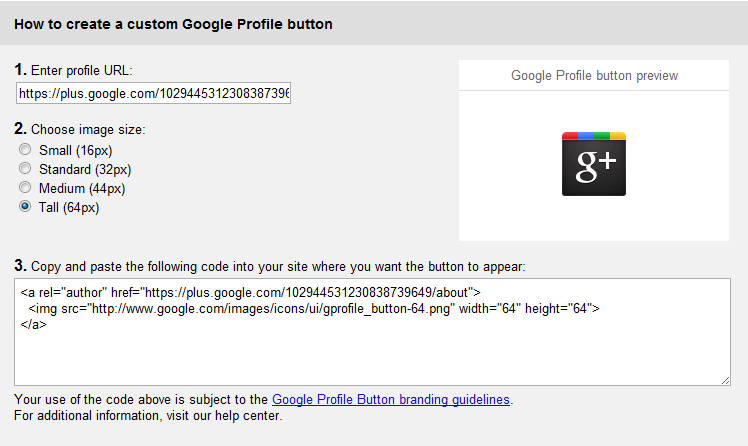Click the textarea resize grip corner
This screenshot has width=748, height=446.
(725, 380)
